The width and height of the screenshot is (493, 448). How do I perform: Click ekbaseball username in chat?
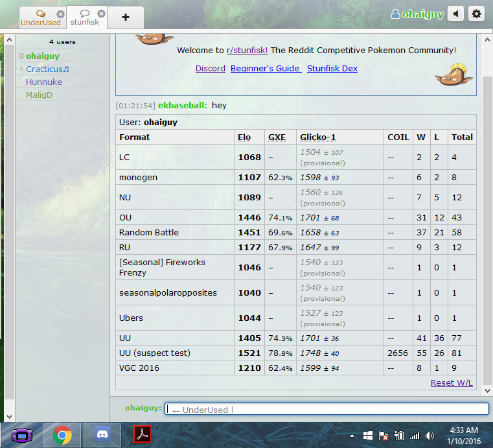(182, 106)
